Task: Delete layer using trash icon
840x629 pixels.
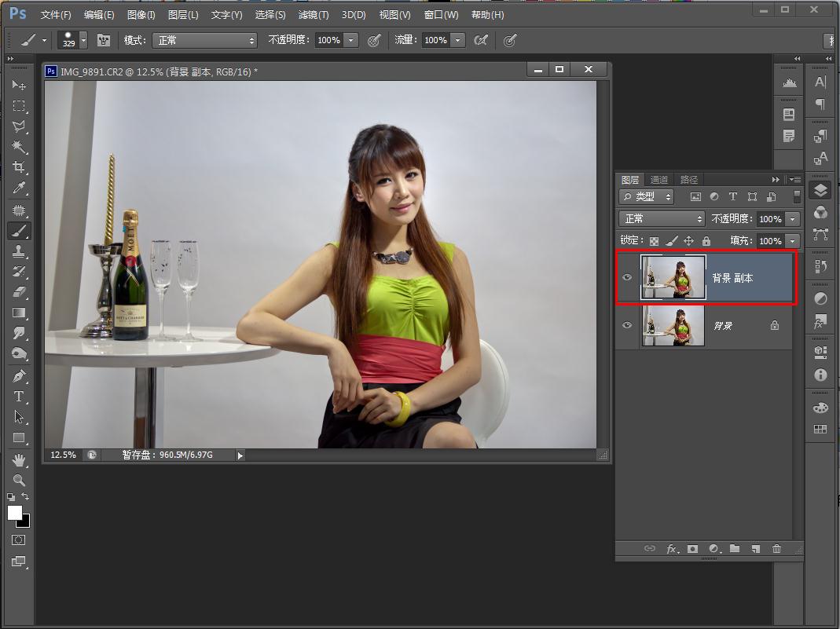Action: [776, 549]
